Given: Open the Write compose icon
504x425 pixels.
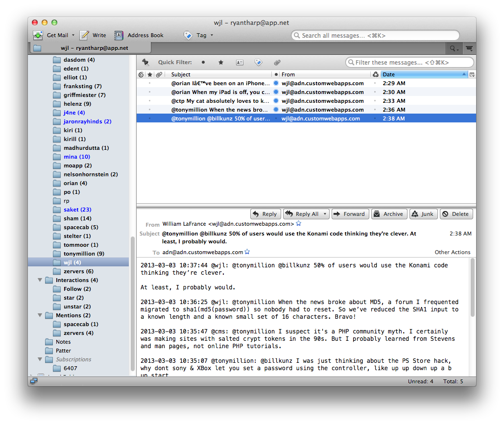Looking at the screenshot, I should [x=84, y=35].
